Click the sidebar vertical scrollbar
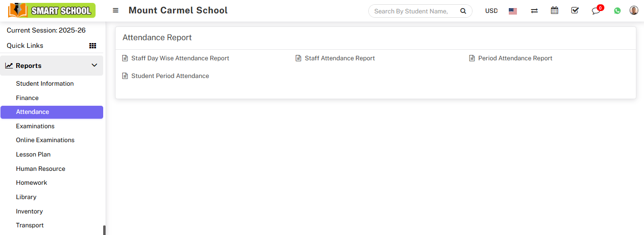Viewport: 644px width, 235px height. pos(104,230)
